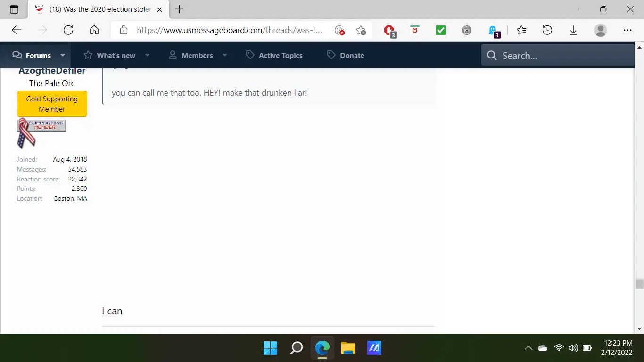Expand the Members dropdown arrow
Image resolution: width=644 pixels, height=362 pixels.
click(x=225, y=55)
